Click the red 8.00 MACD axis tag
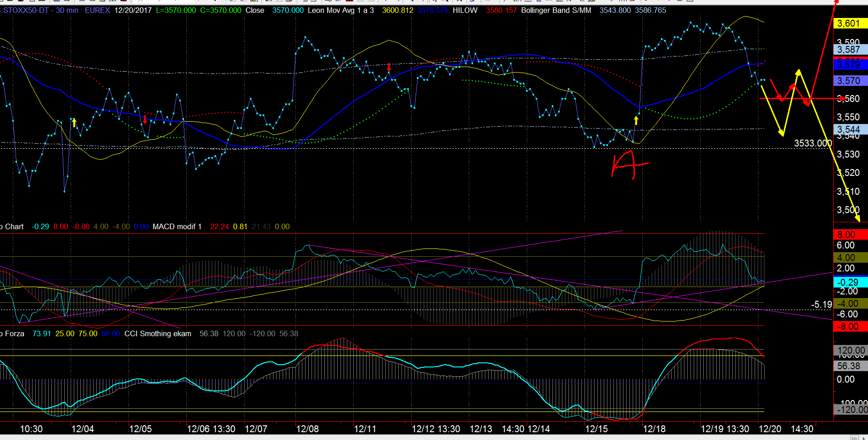 pos(850,235)
